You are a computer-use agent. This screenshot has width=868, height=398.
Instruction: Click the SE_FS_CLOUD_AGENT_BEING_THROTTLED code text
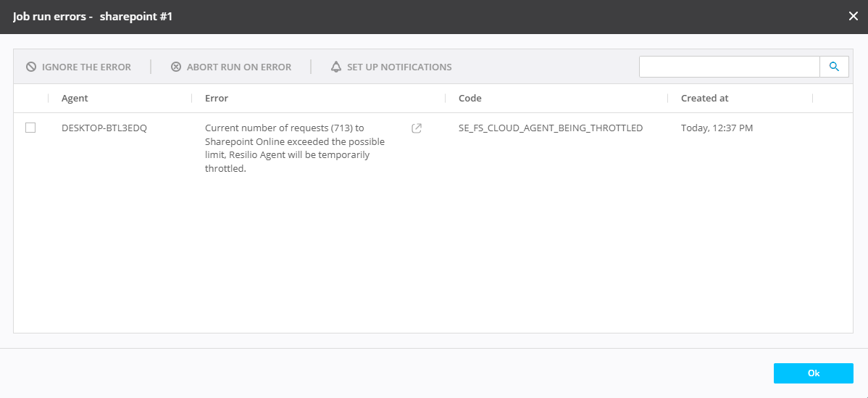551,128
